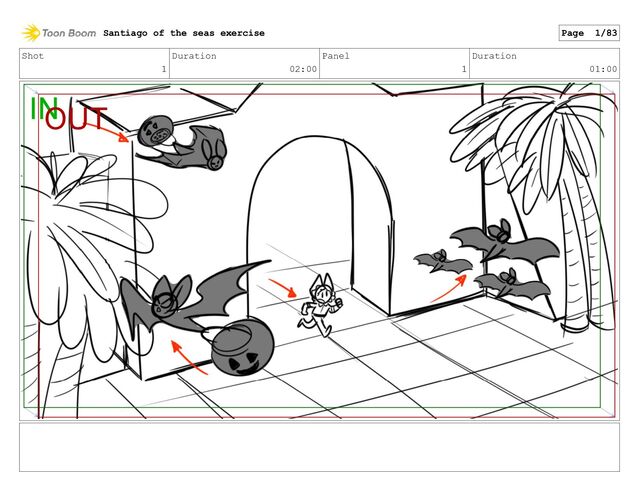Image resolution: width=640 pixels, height=495 pixels.
Task: Click the panel duration value 01:00
Action: click(603, 69)
